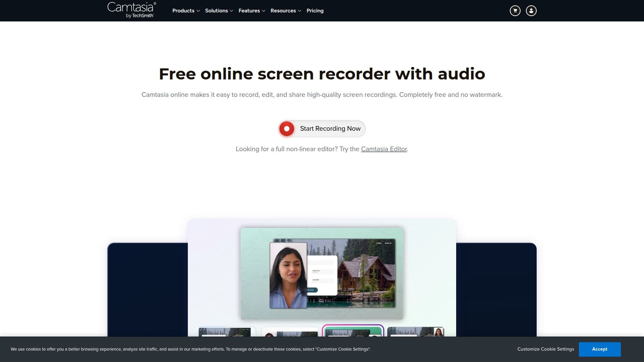Open the user account icon
This screenshot has width=644, height=362.
click(531, 11)
